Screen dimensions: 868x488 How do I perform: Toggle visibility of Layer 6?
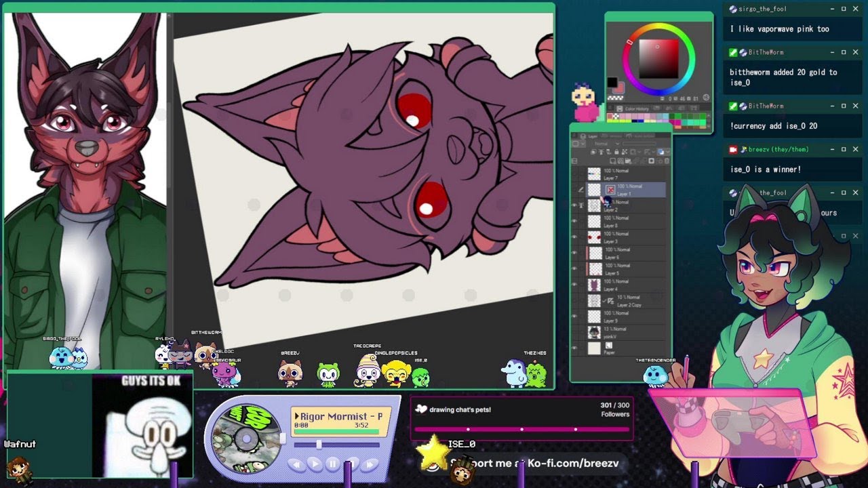(574, 253)
